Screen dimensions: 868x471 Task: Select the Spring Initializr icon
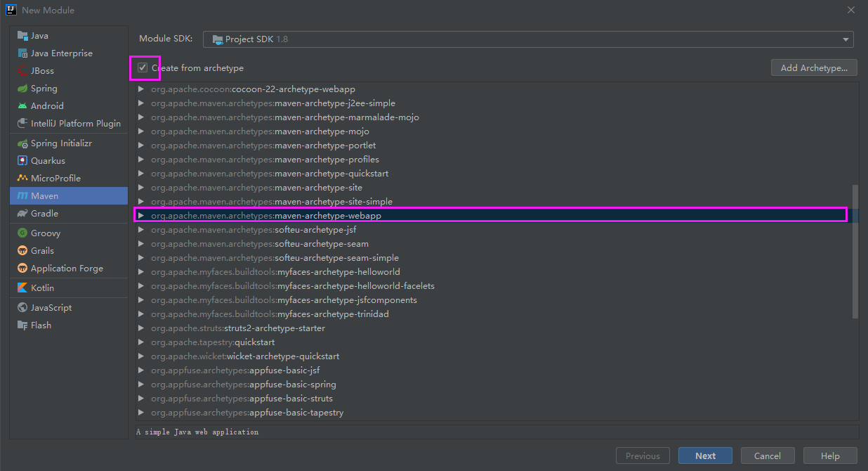[22, 143]
